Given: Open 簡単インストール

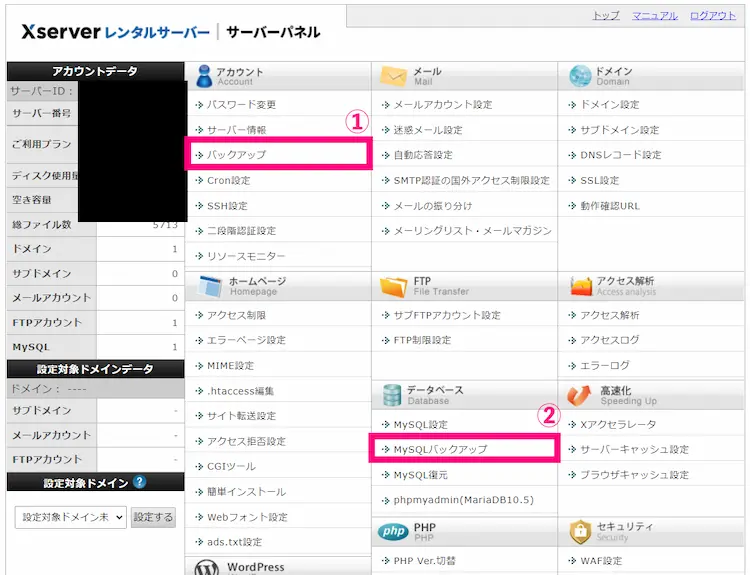Looking at the screenshot, I should [x=246, y=491].
